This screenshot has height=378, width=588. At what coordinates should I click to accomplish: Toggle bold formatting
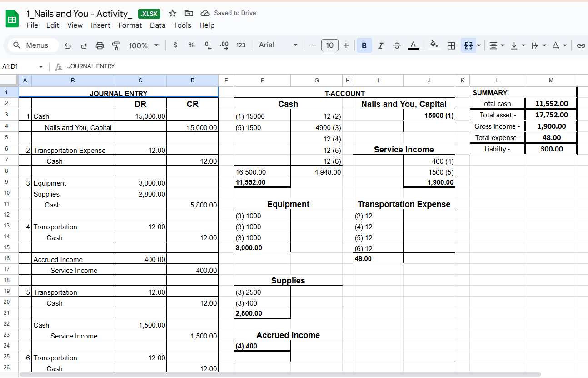(364, 45)
